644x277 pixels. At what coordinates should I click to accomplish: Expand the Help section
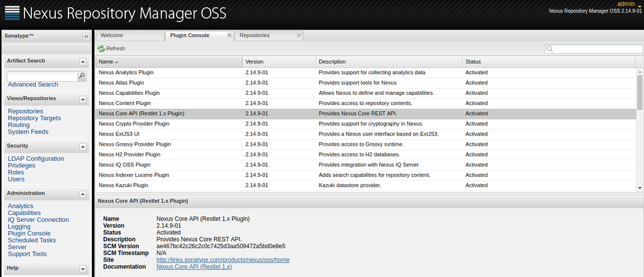pos(83,269)
